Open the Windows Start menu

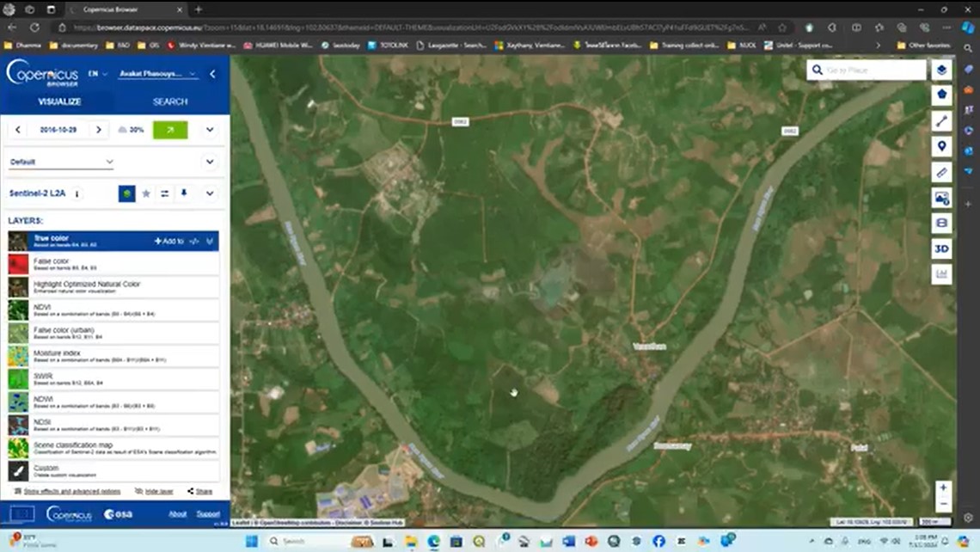(251, 542)
